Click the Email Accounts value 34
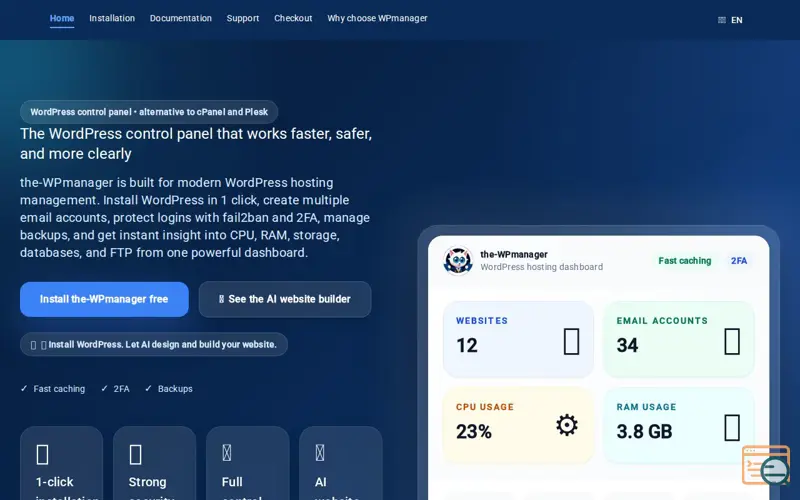The width and height of the screenshot is (800, 500). tap(627, 345)
